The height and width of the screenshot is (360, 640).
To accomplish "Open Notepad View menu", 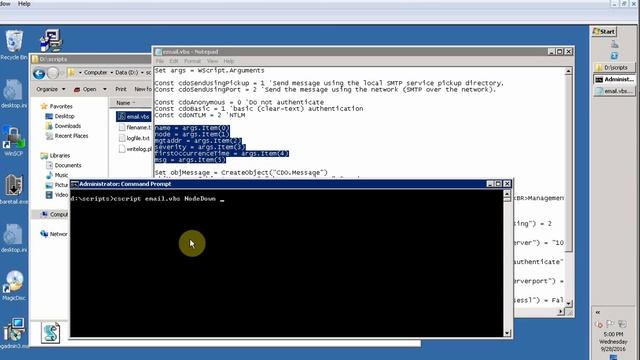I will 212,61.
